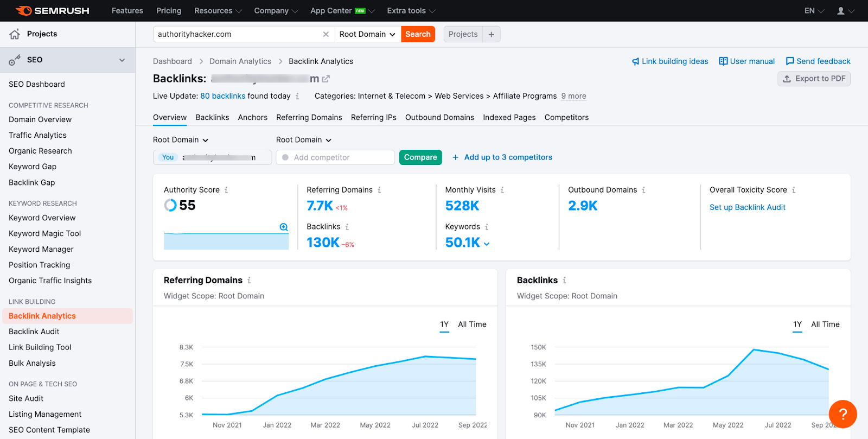Open the orange help question mark button
The image size is (868, 439).
tap(843, 414)
